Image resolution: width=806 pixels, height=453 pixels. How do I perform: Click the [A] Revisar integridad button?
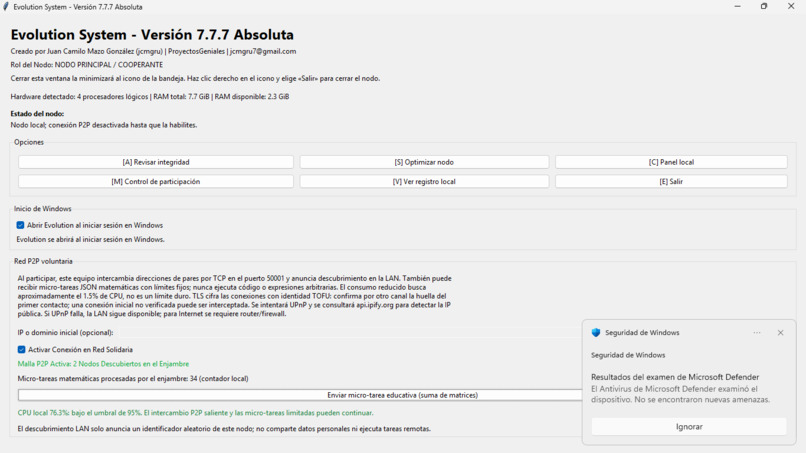(x=156, y=162)
